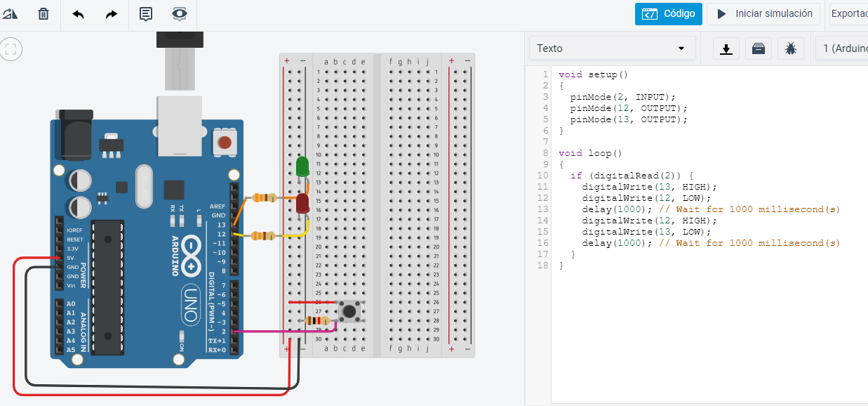Open the notes tool
Viewport: 868px width, 406px height.
pos(146,14)
